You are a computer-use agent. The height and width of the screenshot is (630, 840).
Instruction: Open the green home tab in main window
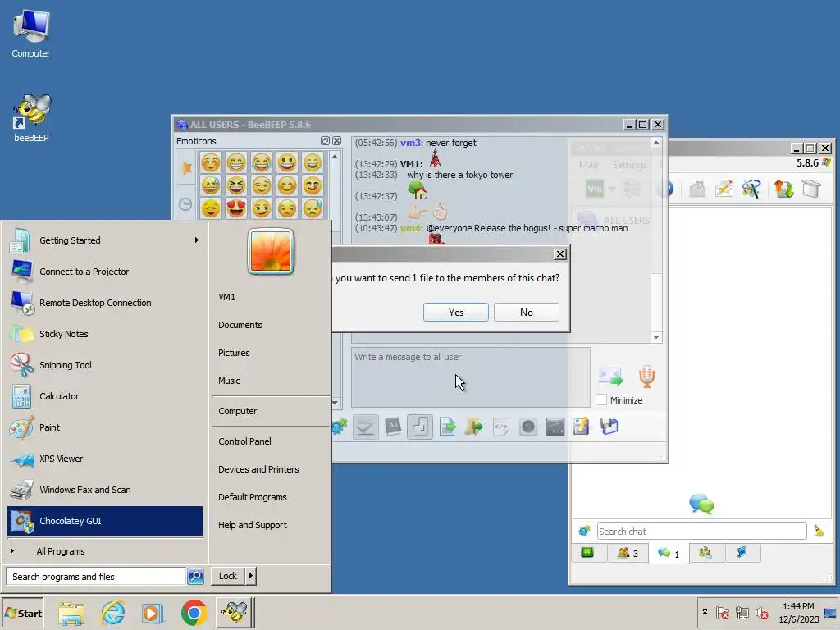click(x=587, y=552)
